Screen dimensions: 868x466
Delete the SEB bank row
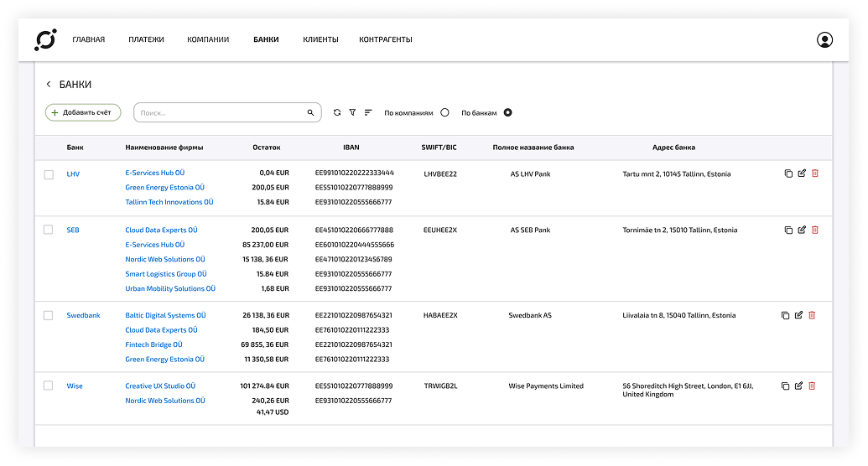pyautogui.click(x=815, y=230)
